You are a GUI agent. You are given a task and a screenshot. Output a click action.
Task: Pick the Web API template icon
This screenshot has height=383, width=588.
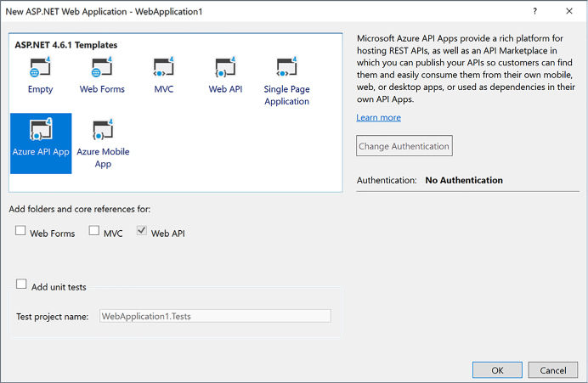point(225,67)
